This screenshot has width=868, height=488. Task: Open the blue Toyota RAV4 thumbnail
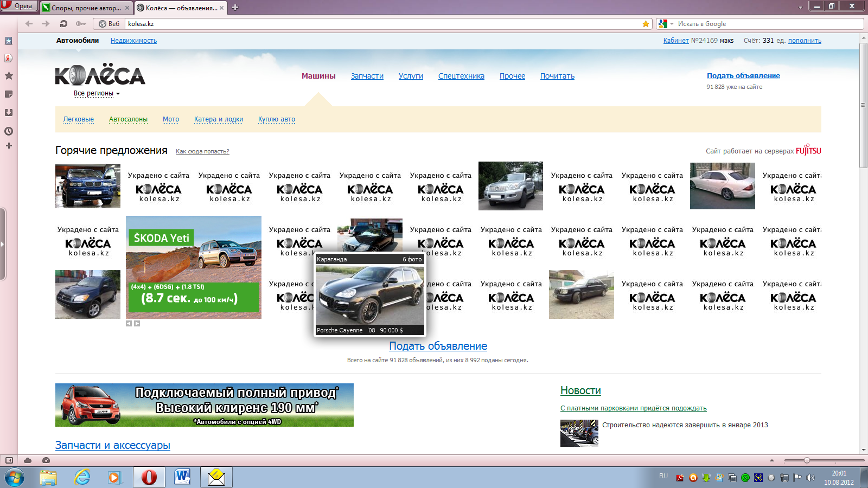coord(88,294)
